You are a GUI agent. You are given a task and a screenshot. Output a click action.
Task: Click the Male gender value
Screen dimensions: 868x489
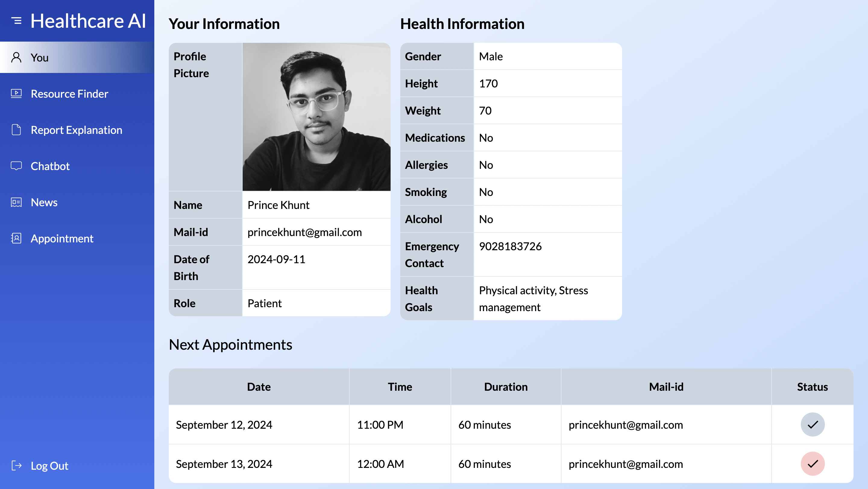pyautogui.click(x=491, y=56)
